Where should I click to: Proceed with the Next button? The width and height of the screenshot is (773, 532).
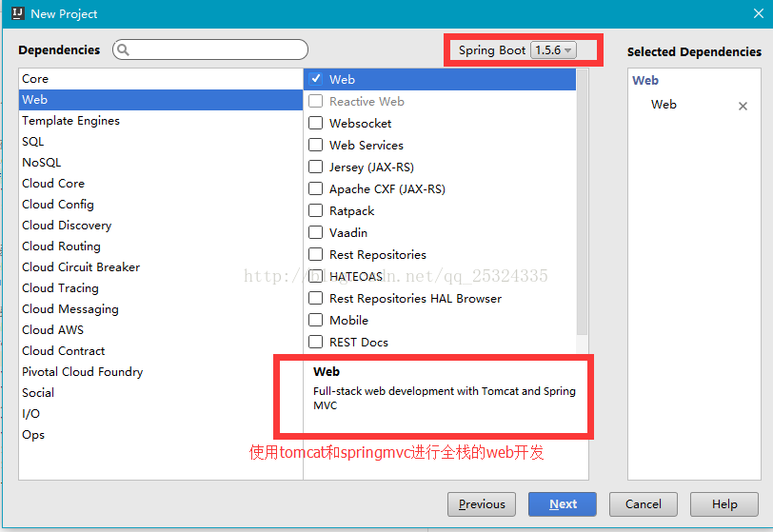click(x=563, y=503)
